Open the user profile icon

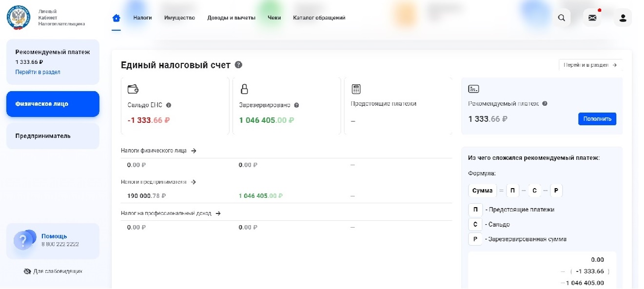[623, 18]
